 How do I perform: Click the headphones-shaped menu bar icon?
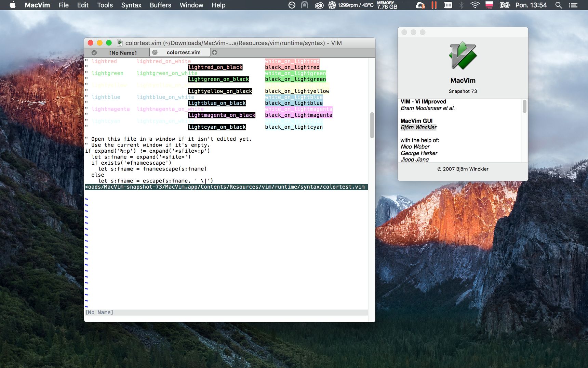(x=305, y=5)
